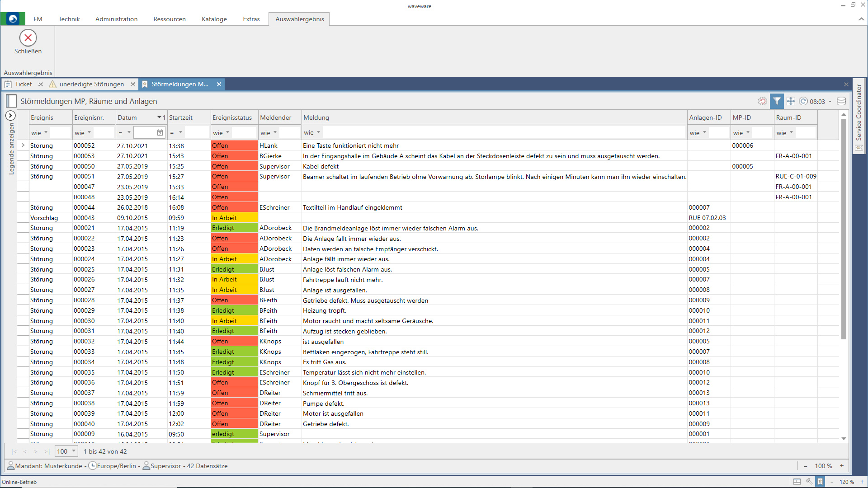Open the Service Coordinator side panel
The width and height of the screenshot is (868, 488).
click(x=859, y=113)
